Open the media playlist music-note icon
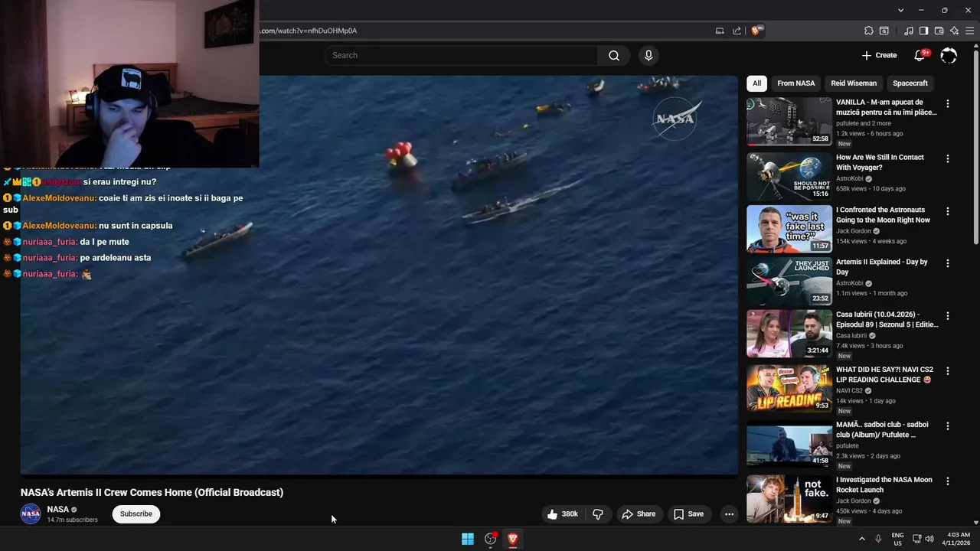The height and width of the screenshot is (551, 980). click(x=909, y=31)
